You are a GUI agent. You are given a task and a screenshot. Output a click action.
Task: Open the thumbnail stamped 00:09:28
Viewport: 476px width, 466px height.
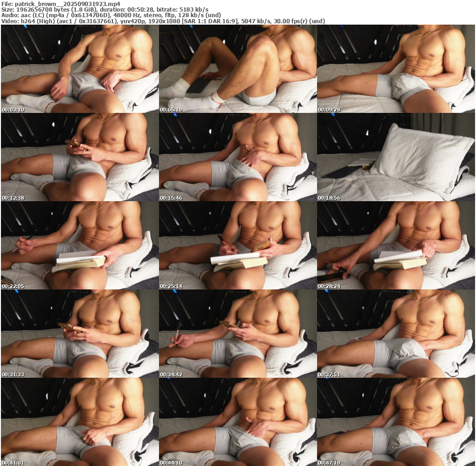pos(396,69)
